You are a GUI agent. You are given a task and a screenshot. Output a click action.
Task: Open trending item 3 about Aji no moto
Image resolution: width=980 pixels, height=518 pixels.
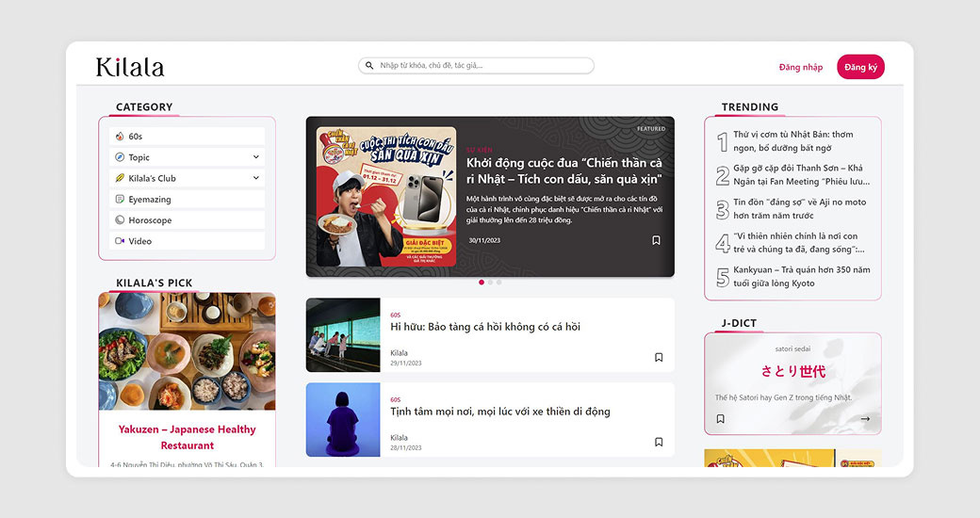pos(793,209)
